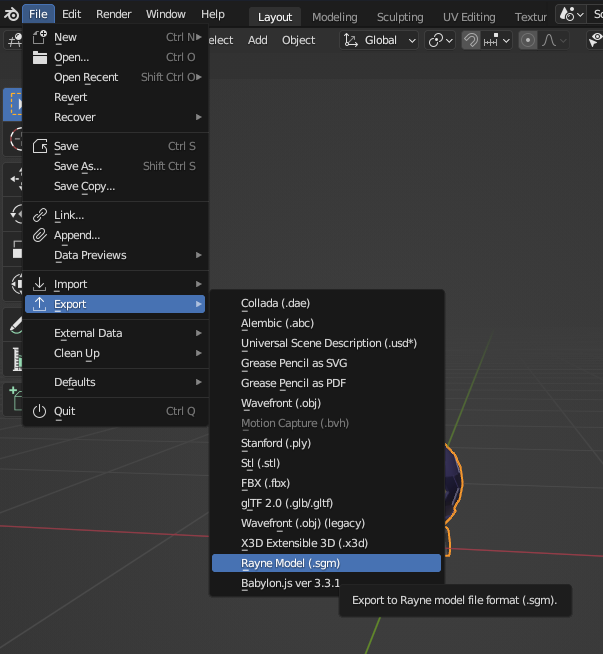Switch to the UV Editing workspace tab
Screen dimensions: 603x654
[469, 17]
